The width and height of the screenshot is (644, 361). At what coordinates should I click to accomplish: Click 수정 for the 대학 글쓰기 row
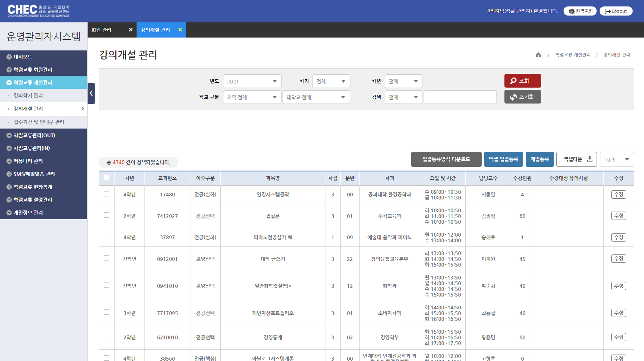point(619,259)
